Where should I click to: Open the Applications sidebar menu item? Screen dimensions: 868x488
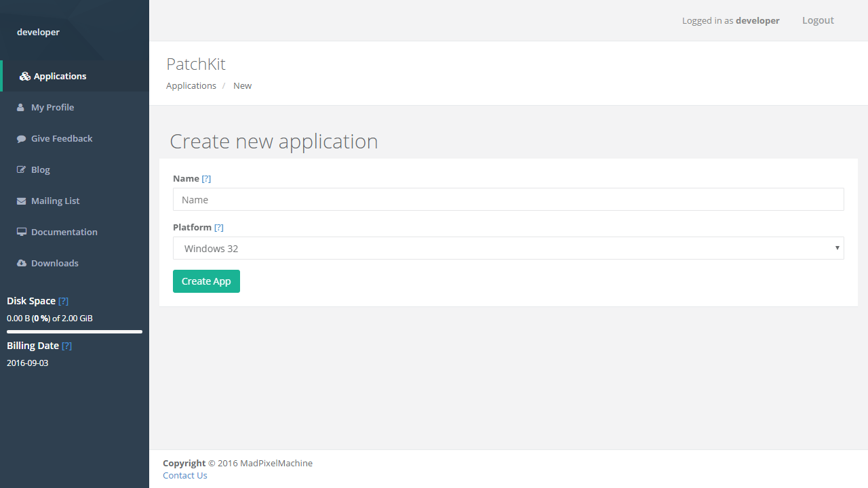click(75, 76)
